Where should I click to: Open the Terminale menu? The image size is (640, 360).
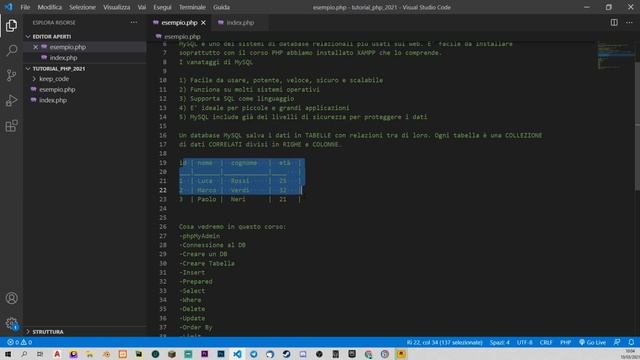tap(192, 7)
